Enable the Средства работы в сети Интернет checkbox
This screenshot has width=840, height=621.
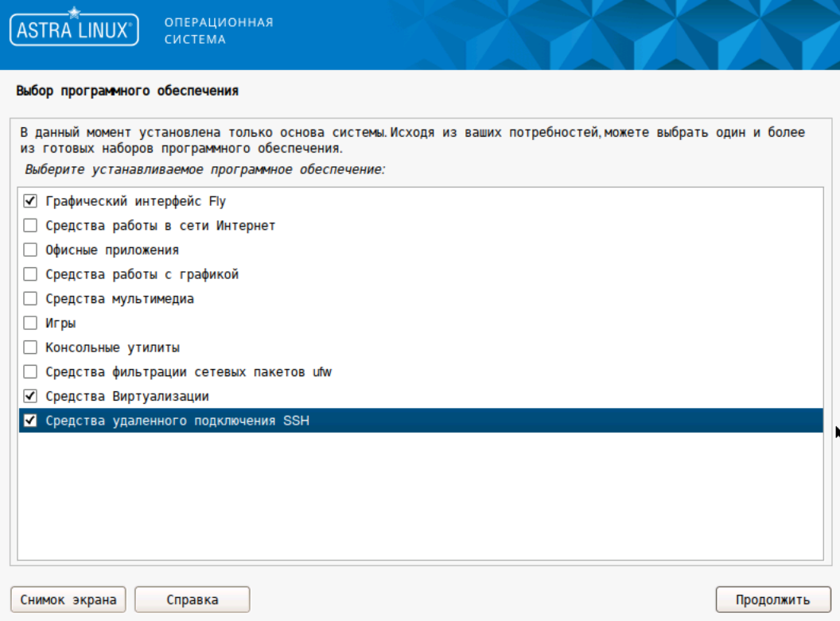pyautogui.click(x=30, y=226)
